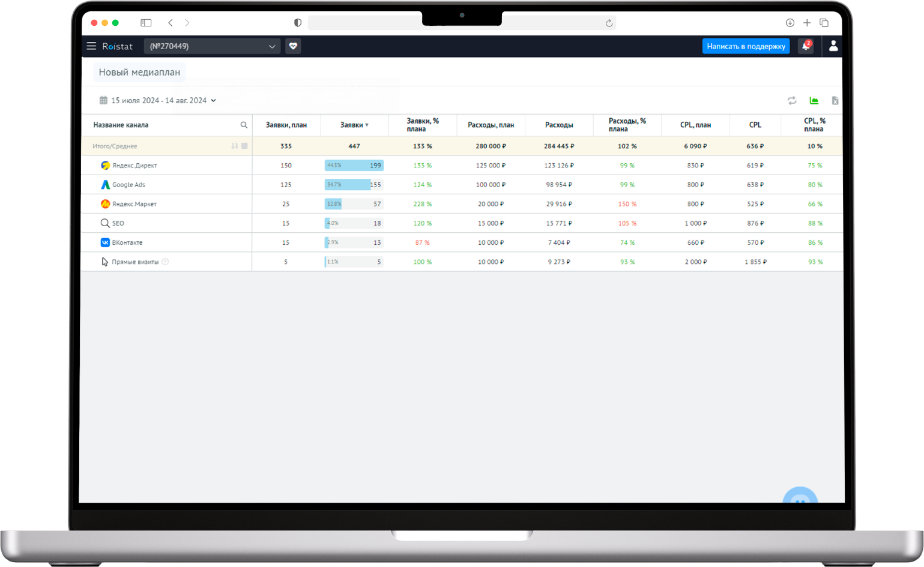Open the notifications bell
The image size is (924, 567).
pyautogui.click(x=806, y=46)
